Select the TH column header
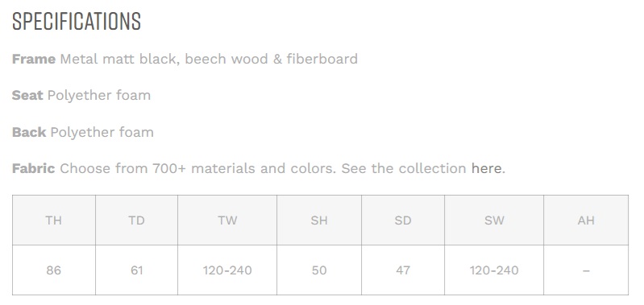Screen dimensions: 644x305 click(x=54, y=221)
